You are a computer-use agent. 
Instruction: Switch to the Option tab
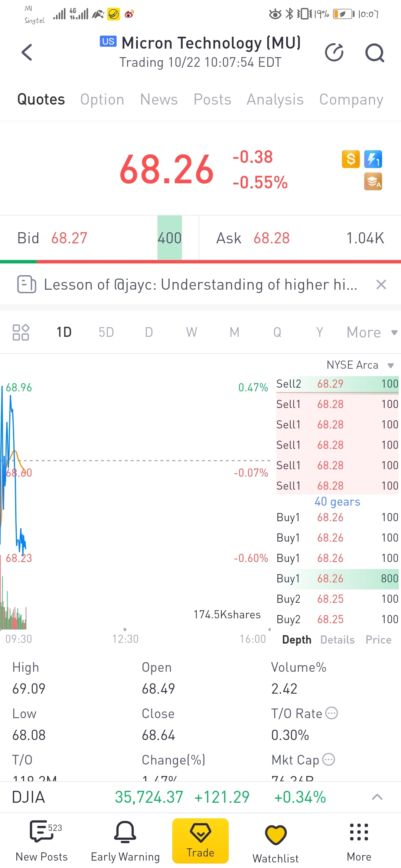[x=102, y=99]
